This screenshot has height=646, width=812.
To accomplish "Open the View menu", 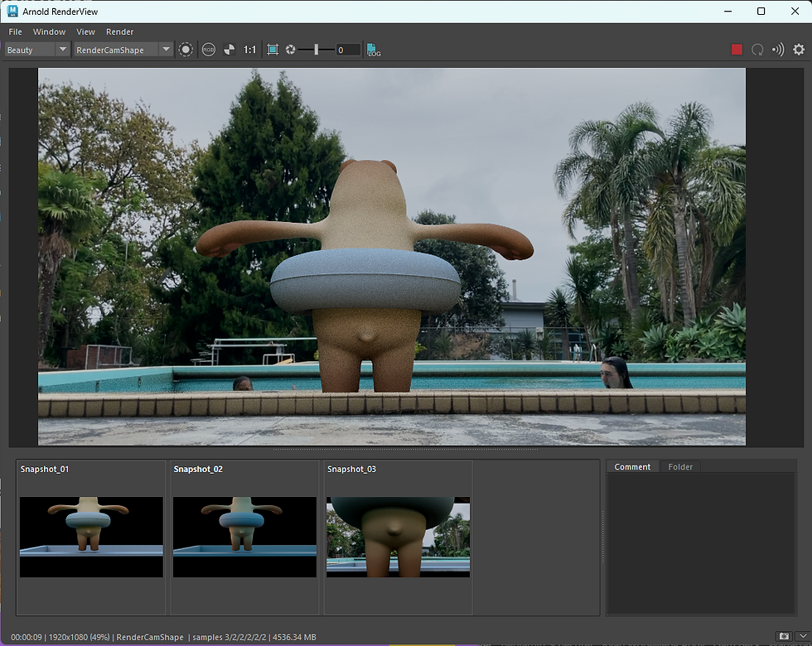I will [x=85, y=31].
